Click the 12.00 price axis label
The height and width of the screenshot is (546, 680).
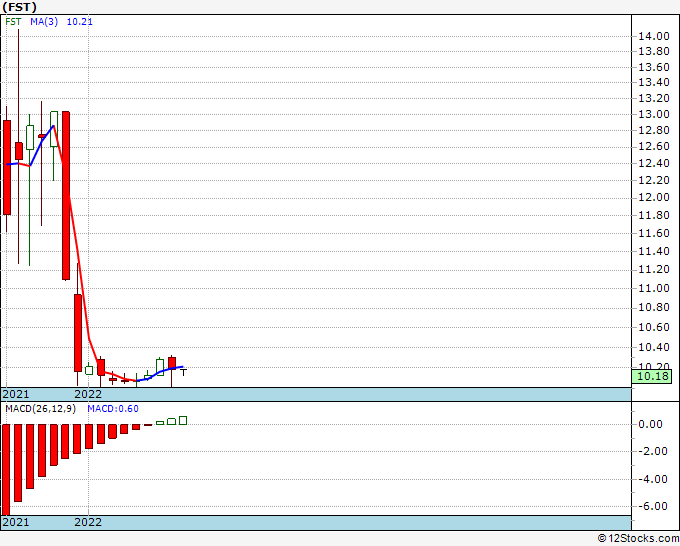654,197
